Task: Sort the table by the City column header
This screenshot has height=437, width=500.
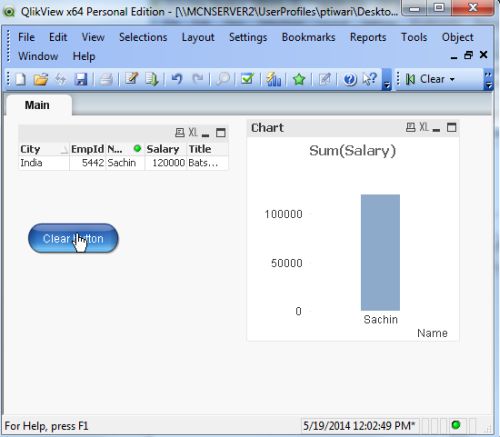Action: pos(44,149)
